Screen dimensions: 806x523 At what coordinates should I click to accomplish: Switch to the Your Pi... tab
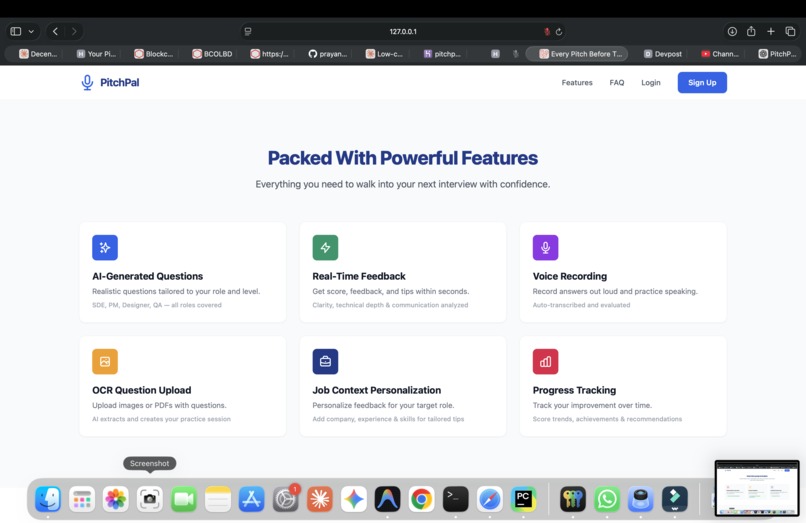pos(96,54)
